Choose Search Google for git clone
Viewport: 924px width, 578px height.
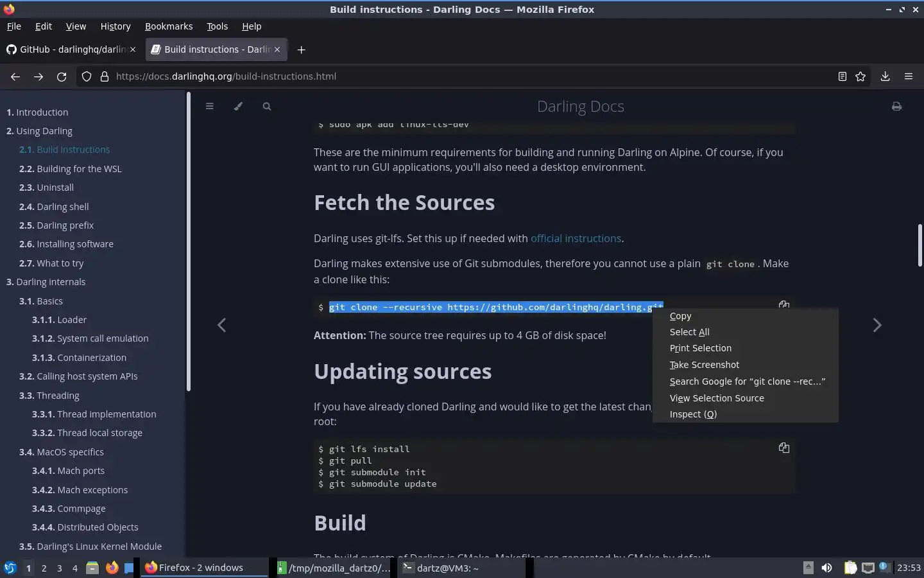pos(746,381)
